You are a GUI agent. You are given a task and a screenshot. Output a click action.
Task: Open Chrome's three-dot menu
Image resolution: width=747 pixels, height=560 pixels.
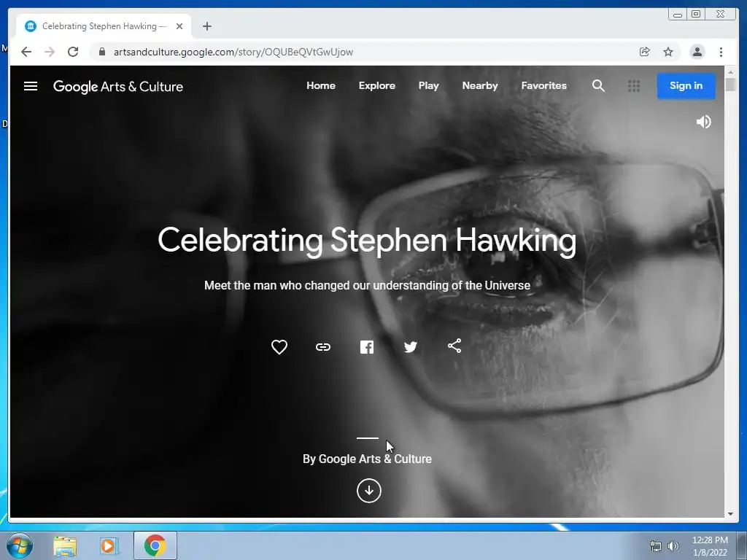[721, 52]
